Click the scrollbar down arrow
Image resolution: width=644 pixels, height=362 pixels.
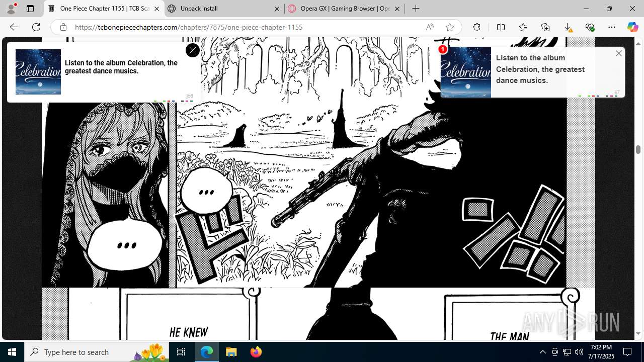638,334
